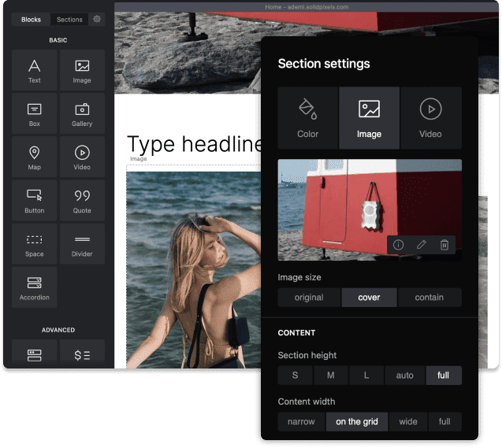502x448 pixels.
Task: Switch to the Blocks tab
Action: point(31,19)
